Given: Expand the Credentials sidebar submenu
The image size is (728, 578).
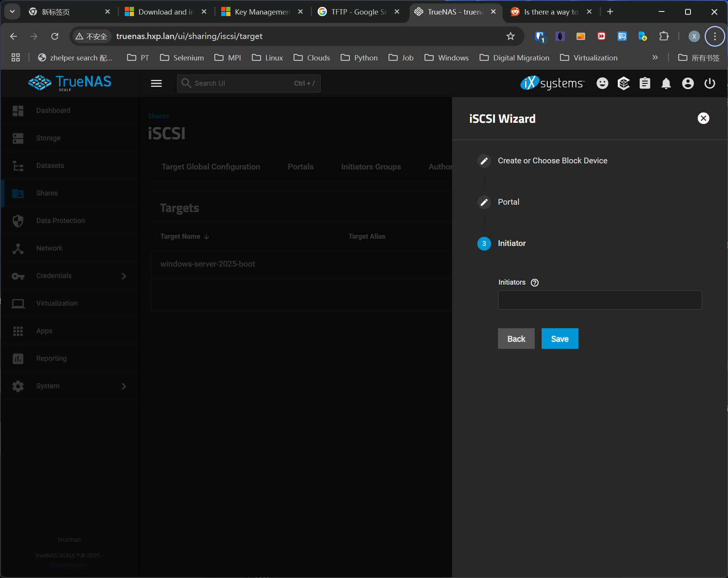Looking at the screenshot, I should click(x=124, y=276).
